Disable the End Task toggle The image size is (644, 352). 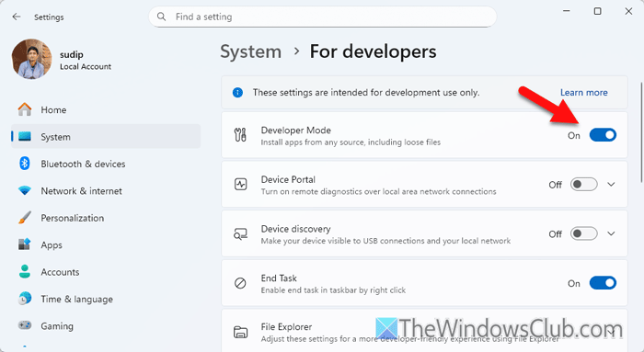pos(603,283)
